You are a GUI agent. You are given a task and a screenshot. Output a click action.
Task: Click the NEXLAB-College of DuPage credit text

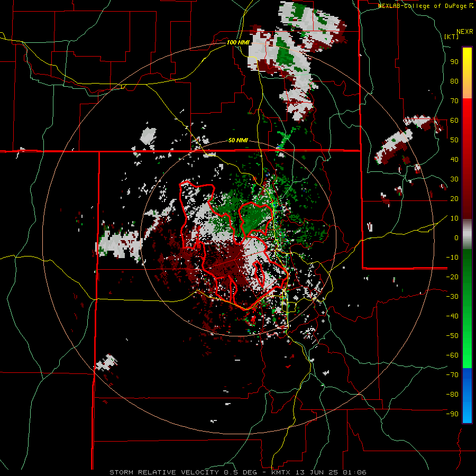coord(425,6)
